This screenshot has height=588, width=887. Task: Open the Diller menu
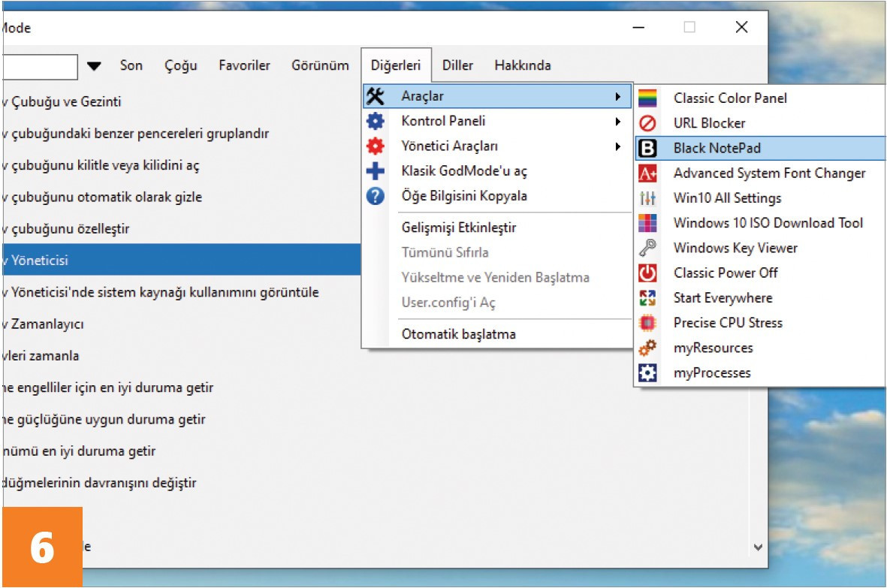pyautogui.click(x=457, y=65)
